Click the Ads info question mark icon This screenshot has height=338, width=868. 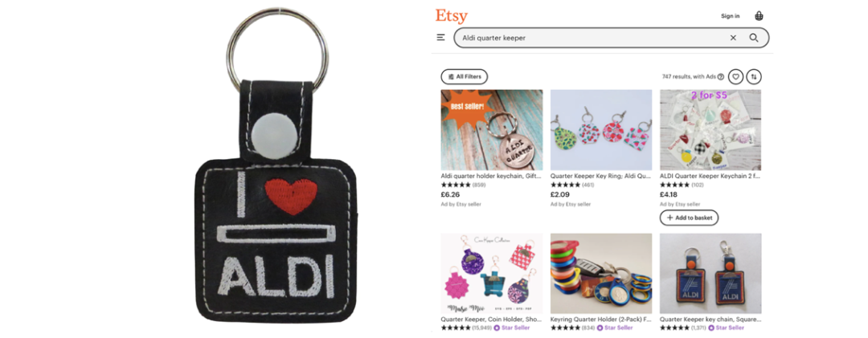[721, 77]
